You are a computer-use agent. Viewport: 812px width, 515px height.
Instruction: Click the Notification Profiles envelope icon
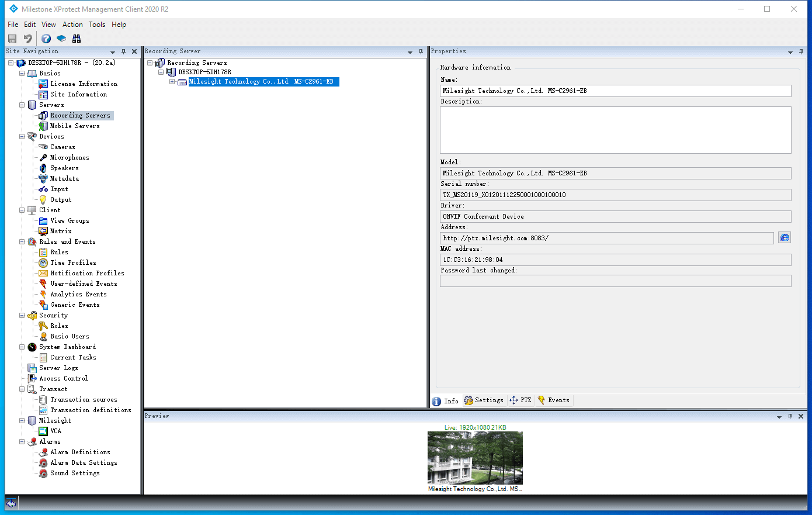click(43, 273)
